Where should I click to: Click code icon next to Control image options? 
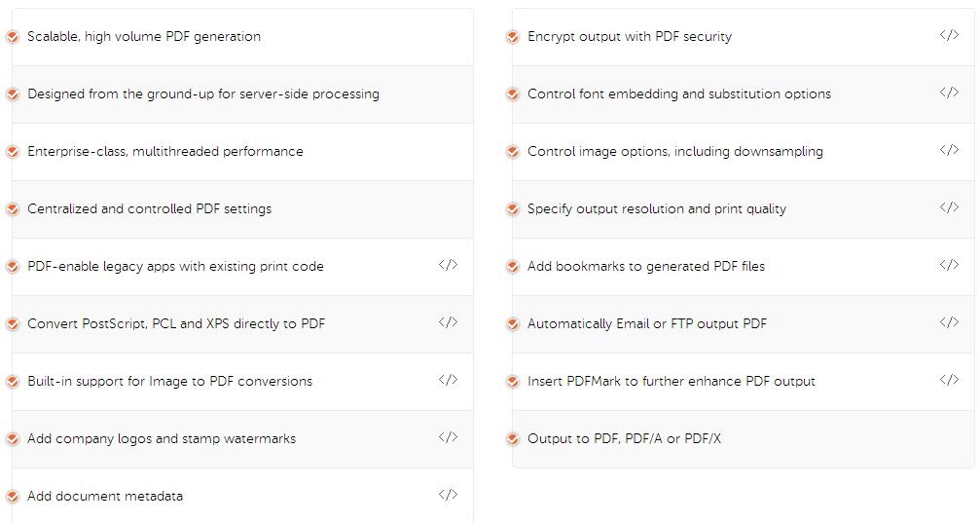pos(950,150)
